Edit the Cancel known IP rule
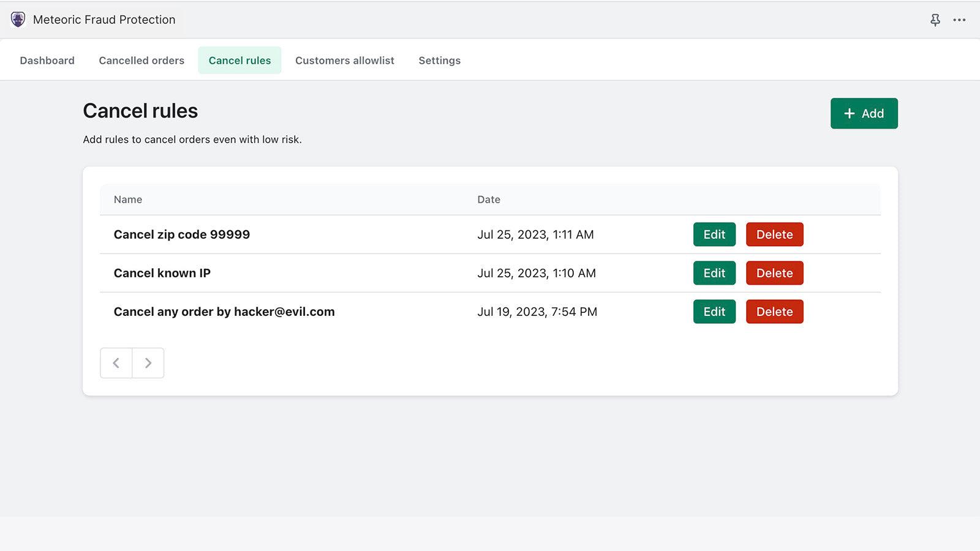This screenshot has width=980, height=551. pyautogui.click(x=714, y=273)
